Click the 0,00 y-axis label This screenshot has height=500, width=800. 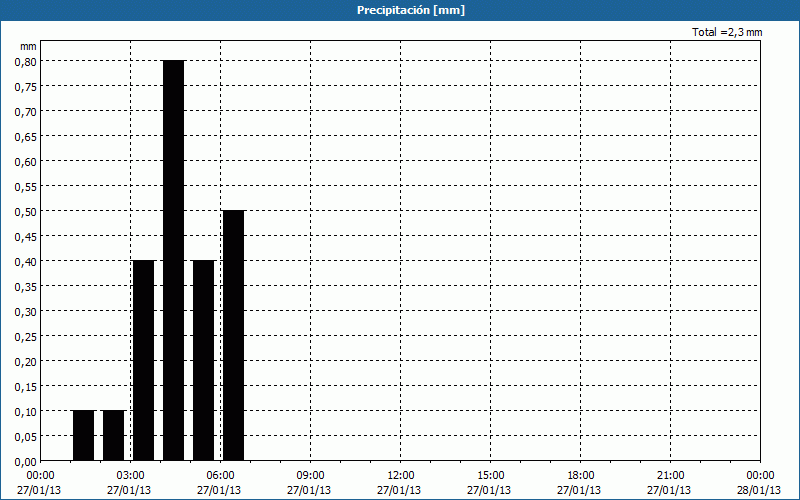coord(26,462)
